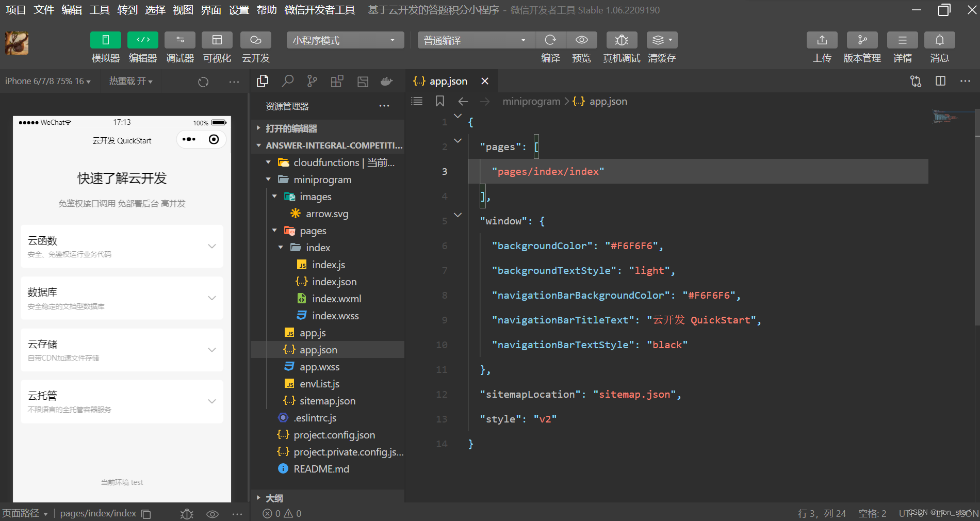The width and height of the screenshot is (980, 521).
Task: Open the messages bell icon
Action: [940, 40]
